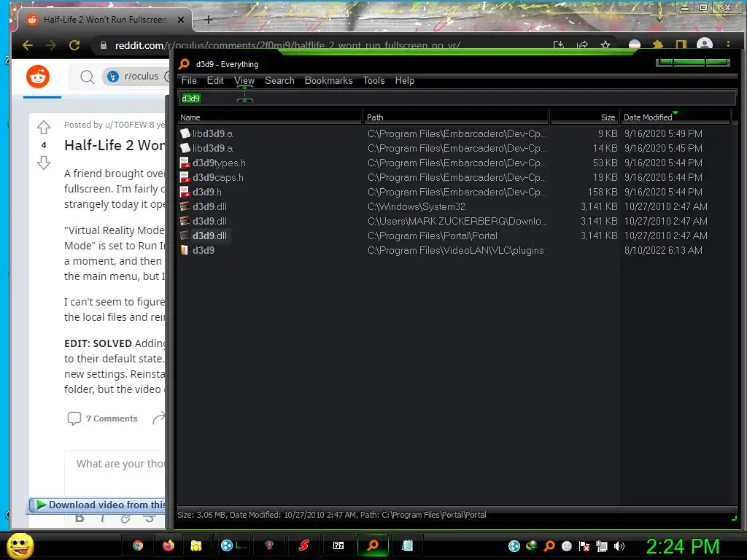747x560 pixels.
Task: Select the 14 KB libd3d9.a file icon
Action: tap(185, 148)
